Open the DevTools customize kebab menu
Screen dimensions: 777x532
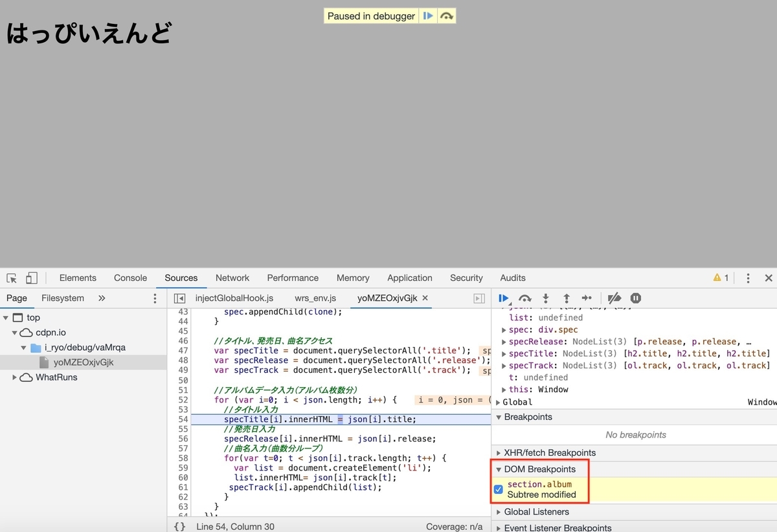coord(748,278)
